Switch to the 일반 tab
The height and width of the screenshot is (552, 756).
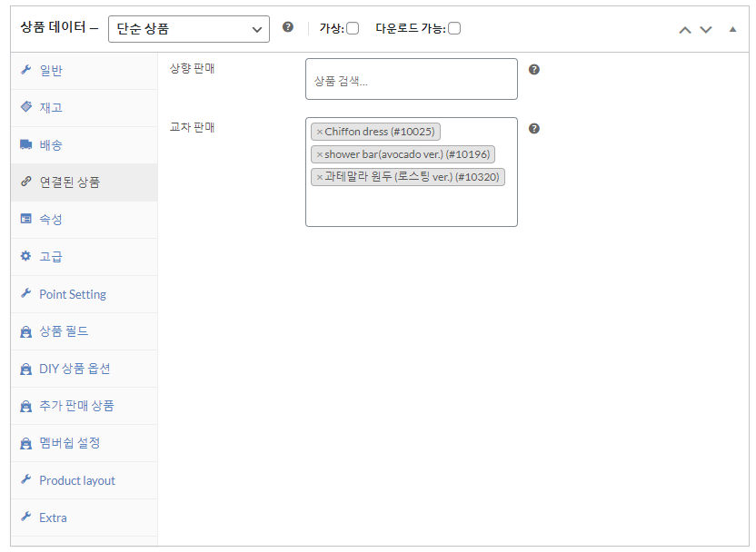pos(51,70)
